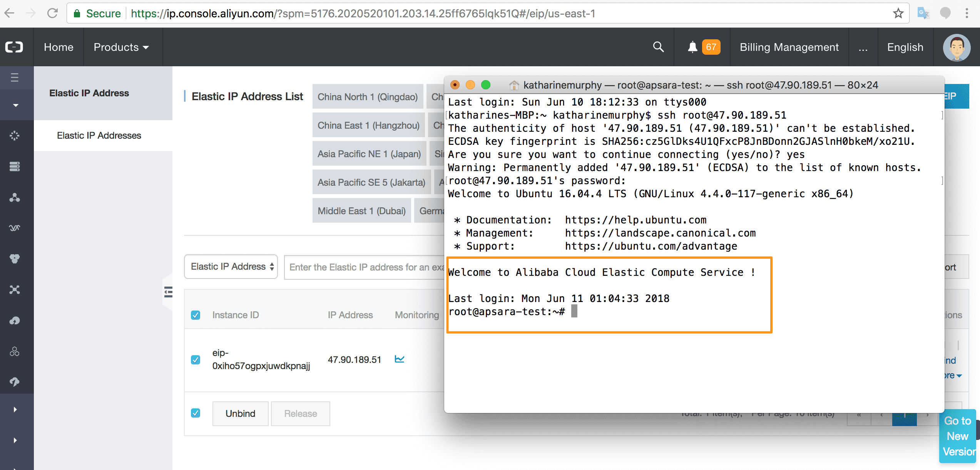The width and height of the screenshot is (980, 470).
Task: Click the browser forward arrow
Action: click(31, 13)
